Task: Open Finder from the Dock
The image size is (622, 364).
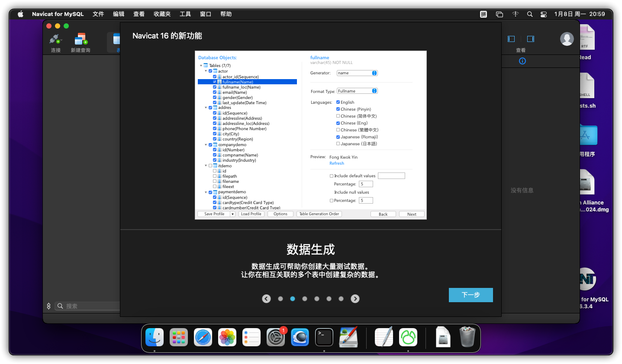Action: (x=155, y=337)
